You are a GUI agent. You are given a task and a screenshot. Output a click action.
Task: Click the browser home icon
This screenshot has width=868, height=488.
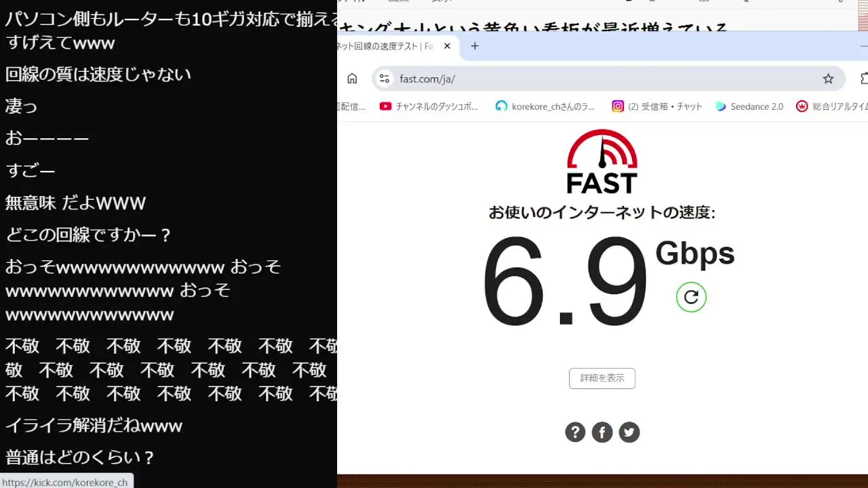[x=352, y=79]
